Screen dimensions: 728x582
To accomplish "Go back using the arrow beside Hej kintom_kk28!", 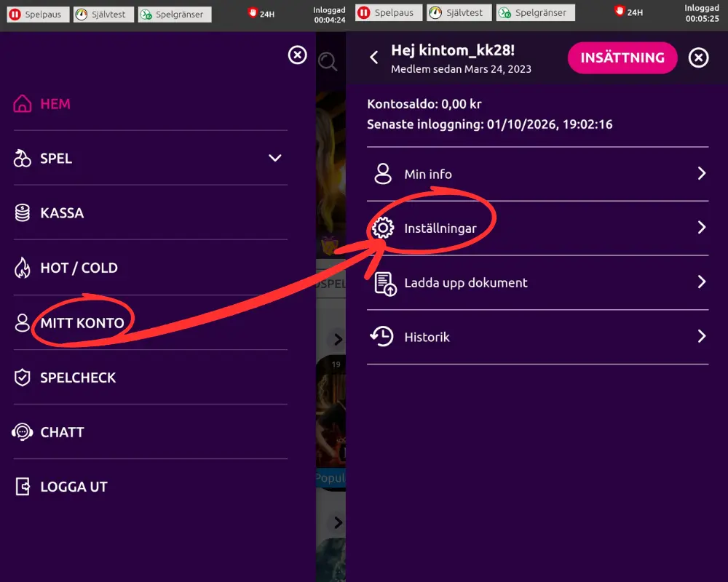I will (374, 57).
